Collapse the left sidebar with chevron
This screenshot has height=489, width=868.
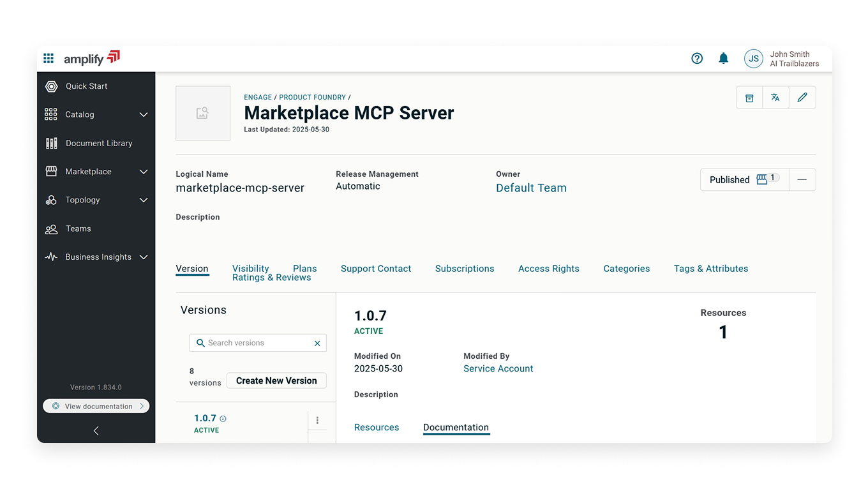click(x=96, y=431)
